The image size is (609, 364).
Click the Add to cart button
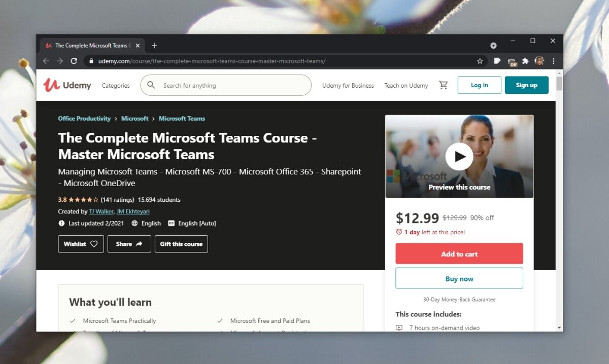pos(459,253)
